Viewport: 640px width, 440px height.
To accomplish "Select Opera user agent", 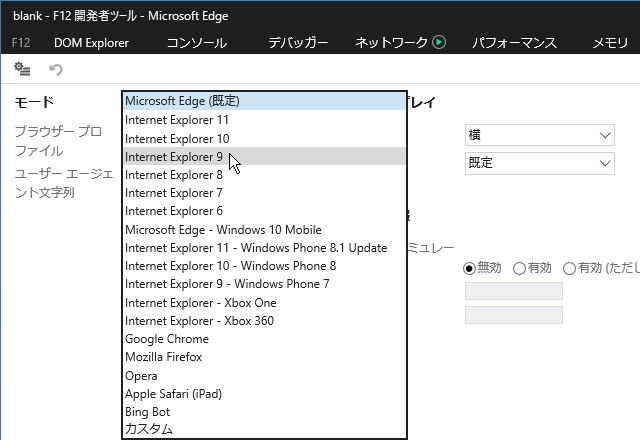I will 264,376.
